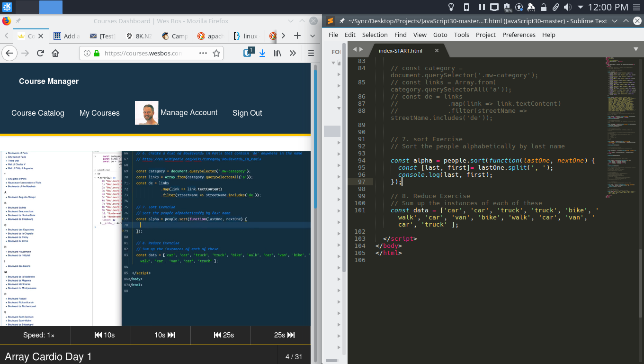Click the 12:00 PM clock
Image resolution: width=644 pixels, height=364 pixels.
pos(608,7)
